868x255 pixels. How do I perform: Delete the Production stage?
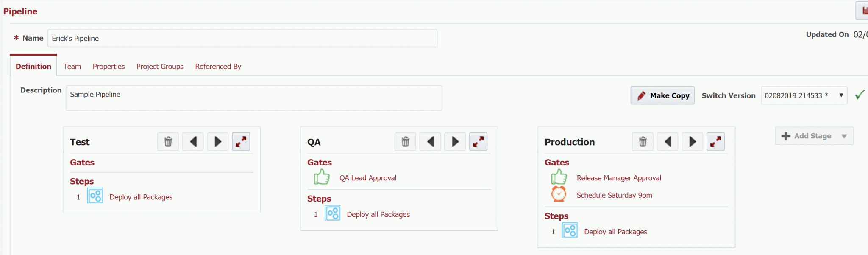643,142
